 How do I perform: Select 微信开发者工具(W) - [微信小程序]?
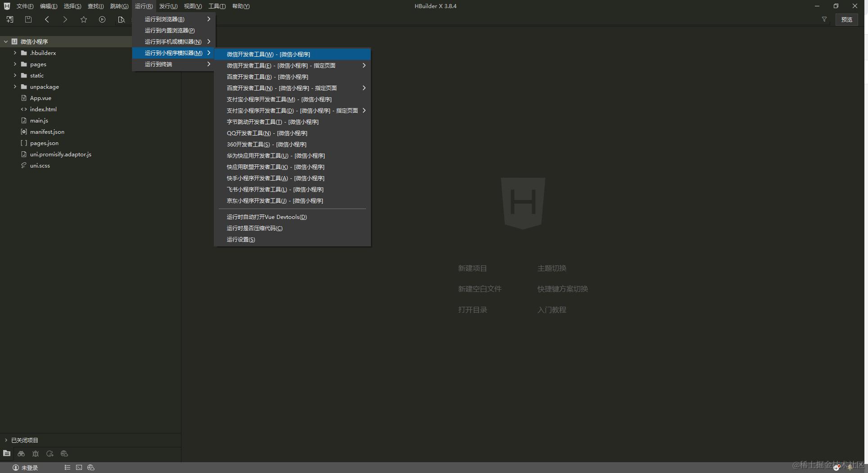point(268,54)
